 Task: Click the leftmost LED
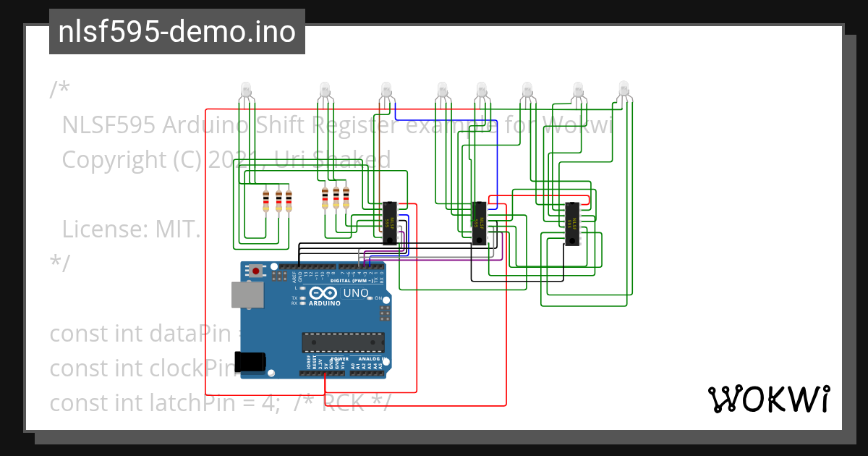[246, 88]
